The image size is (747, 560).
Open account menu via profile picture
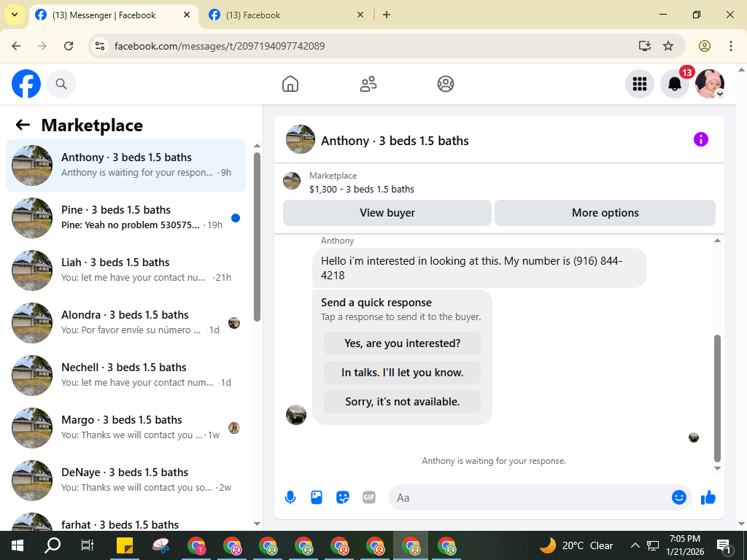coord(709,84)
